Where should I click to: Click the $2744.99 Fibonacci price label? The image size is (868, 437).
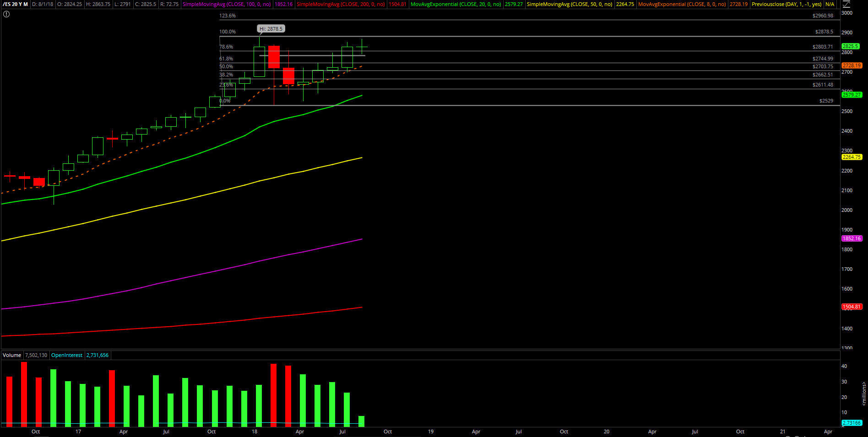pyautogui.click(x=823, y=59)
